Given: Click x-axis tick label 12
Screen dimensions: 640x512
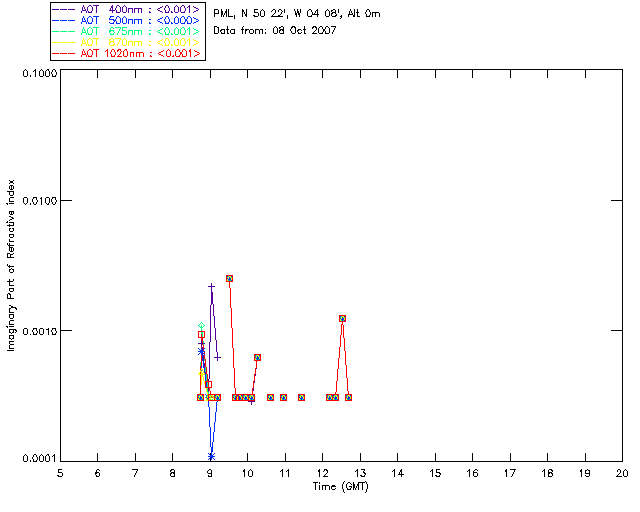Looking at the screenshot, I should (322, 473).
